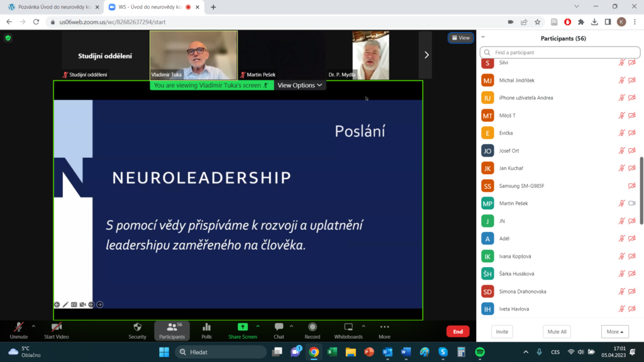Click the Opera extension icon in Chrome toolbar
This screenshot has height=362, width=644.
(x=568, y=22)
